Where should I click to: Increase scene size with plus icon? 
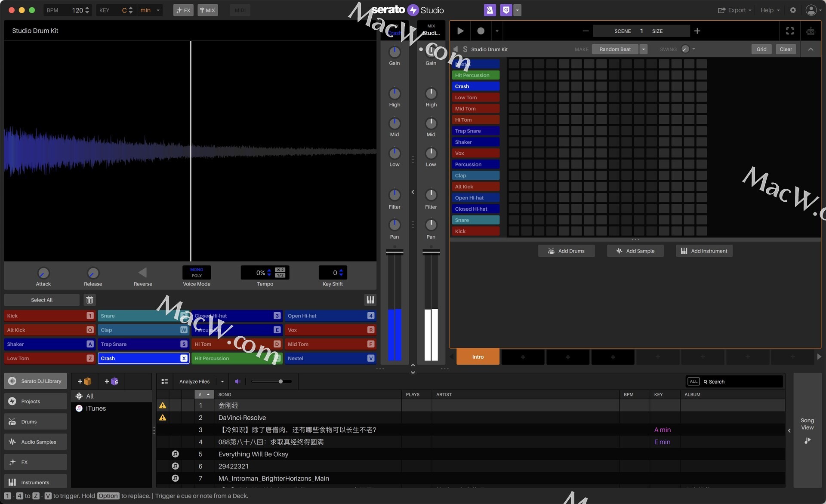tap(697, 31)
